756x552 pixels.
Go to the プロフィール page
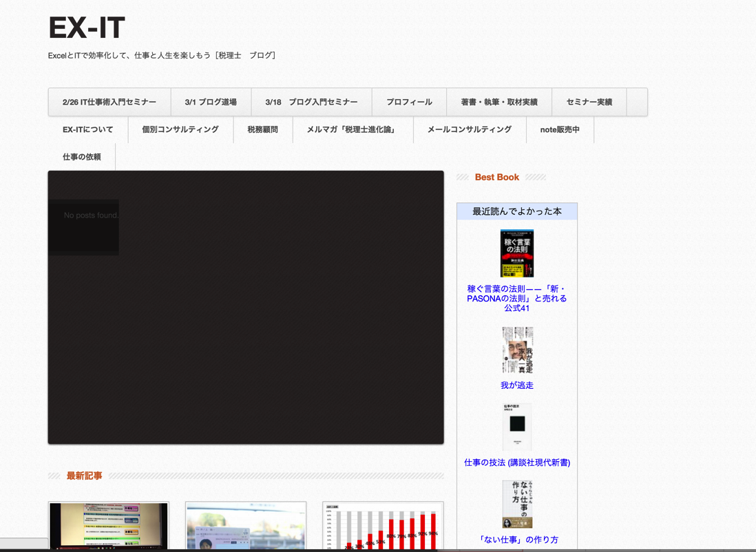410,102
